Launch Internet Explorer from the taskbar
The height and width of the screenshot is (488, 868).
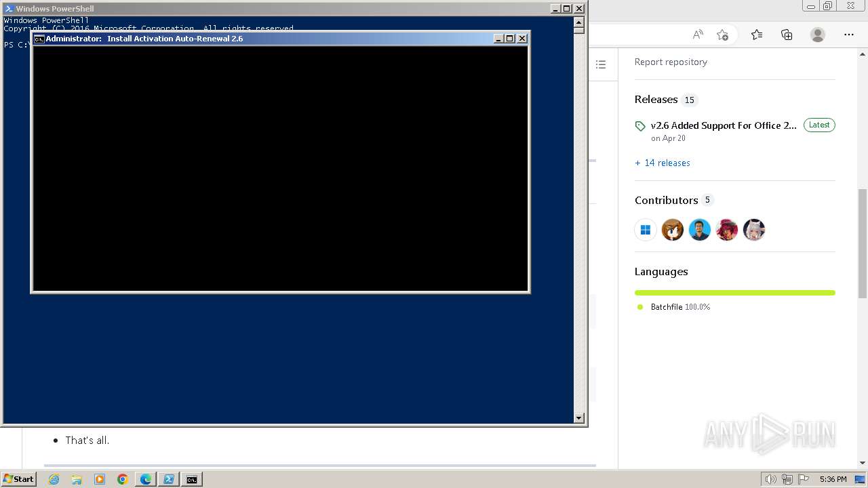tap(54, 479)
